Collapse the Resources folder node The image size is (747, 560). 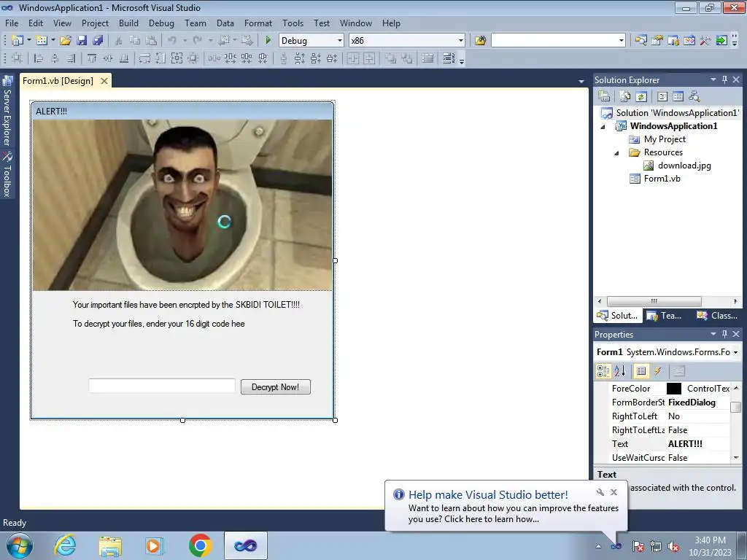[616, 153]
